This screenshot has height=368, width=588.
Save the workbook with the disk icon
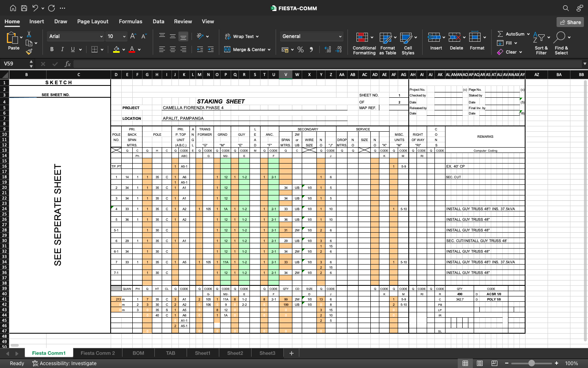(x=24, y=8)
